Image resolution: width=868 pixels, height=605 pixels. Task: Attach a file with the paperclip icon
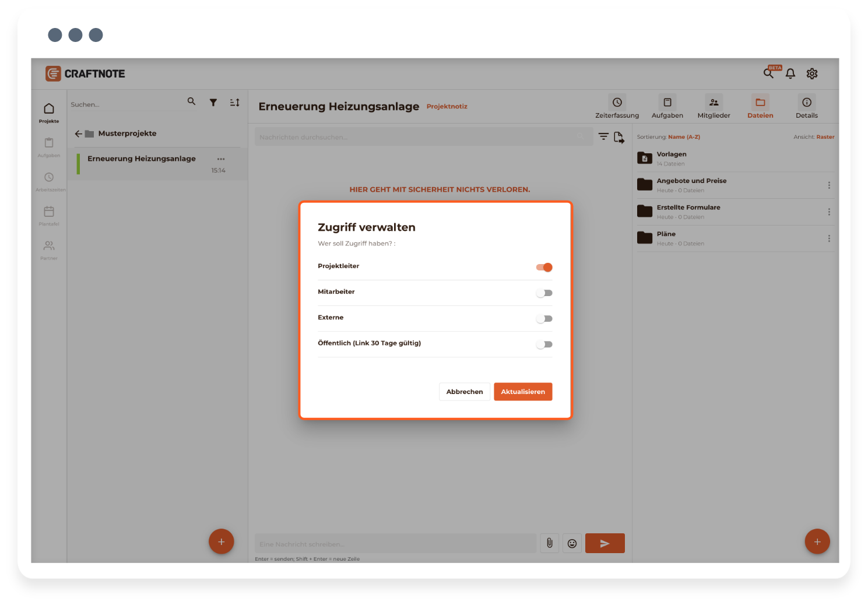click(x=549, y=543)
